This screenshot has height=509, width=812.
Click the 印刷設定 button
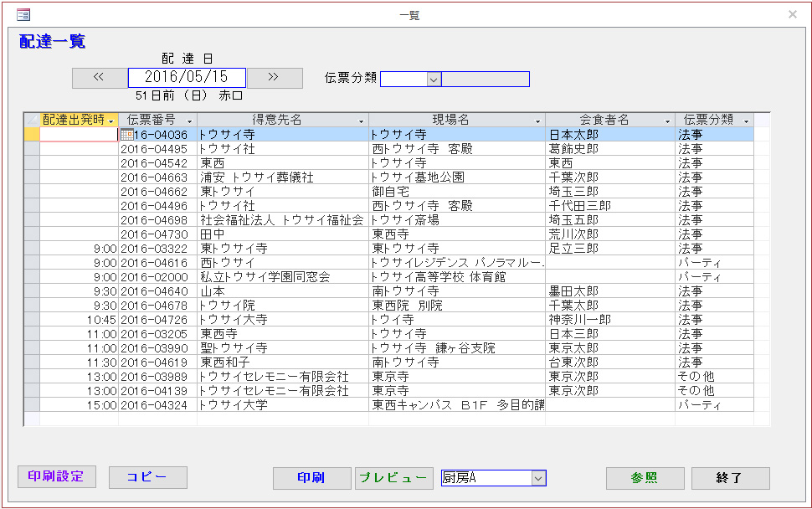57,477
